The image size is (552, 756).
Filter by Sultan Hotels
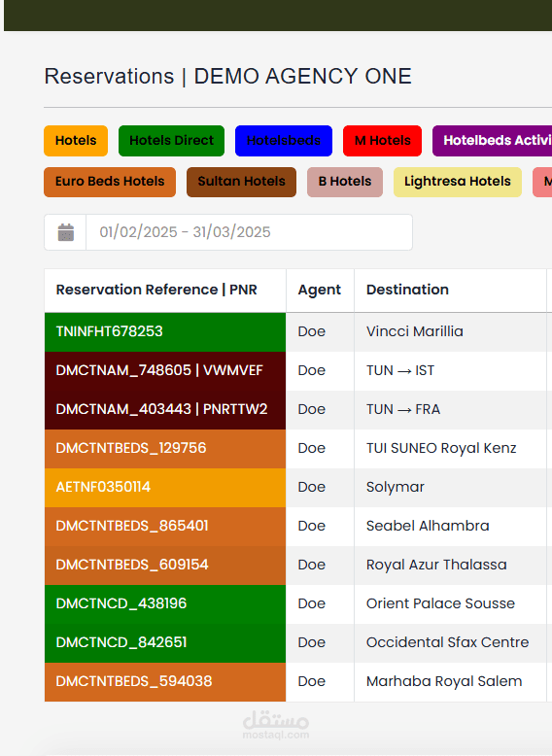pyautogui.click(x=242, y=182)
